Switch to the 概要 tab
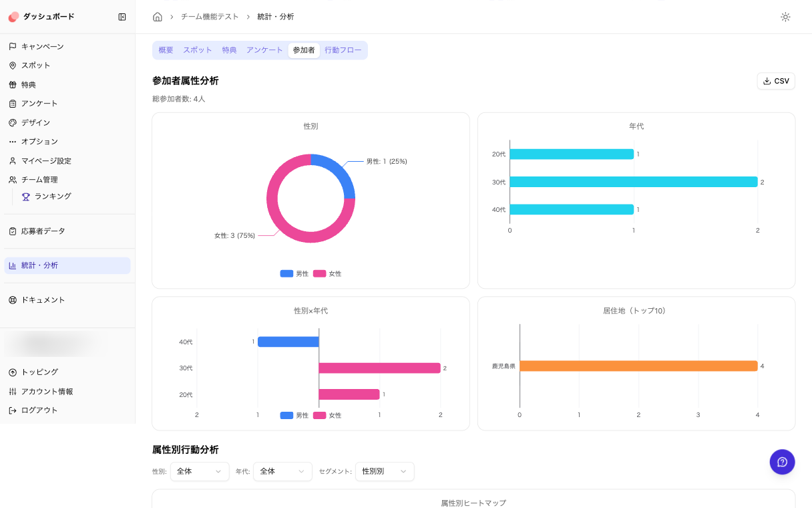Viewport: 812px width, 508px height. tap(165, 49)
